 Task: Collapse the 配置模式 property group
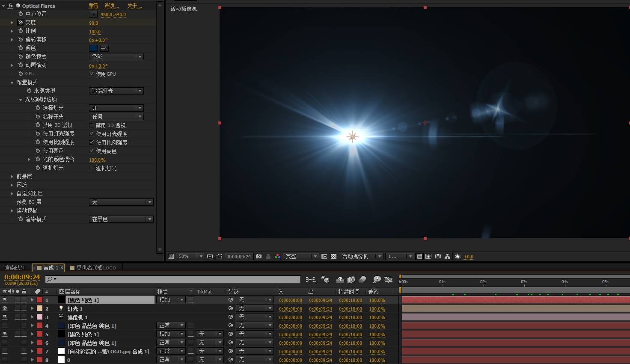(12, 82)
